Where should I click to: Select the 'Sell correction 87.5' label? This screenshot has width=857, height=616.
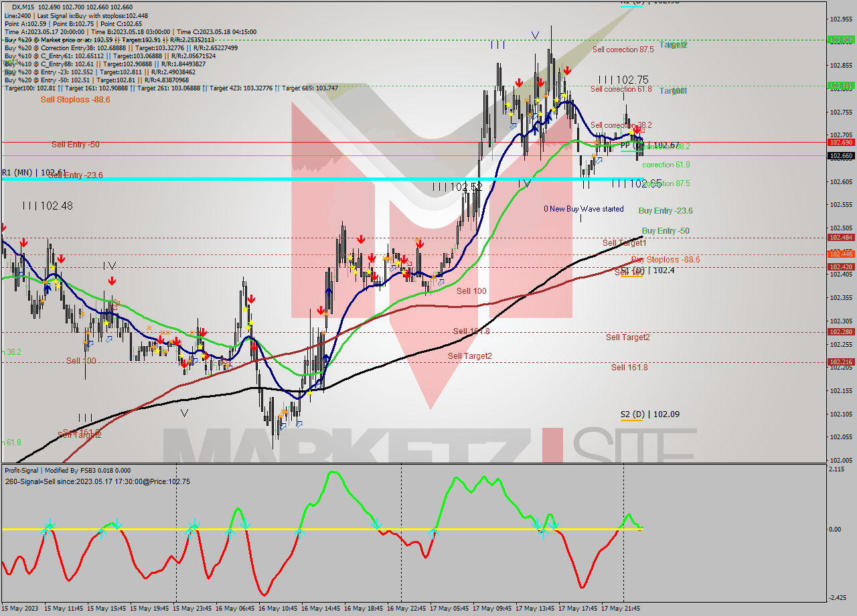[x=623, y=50]
